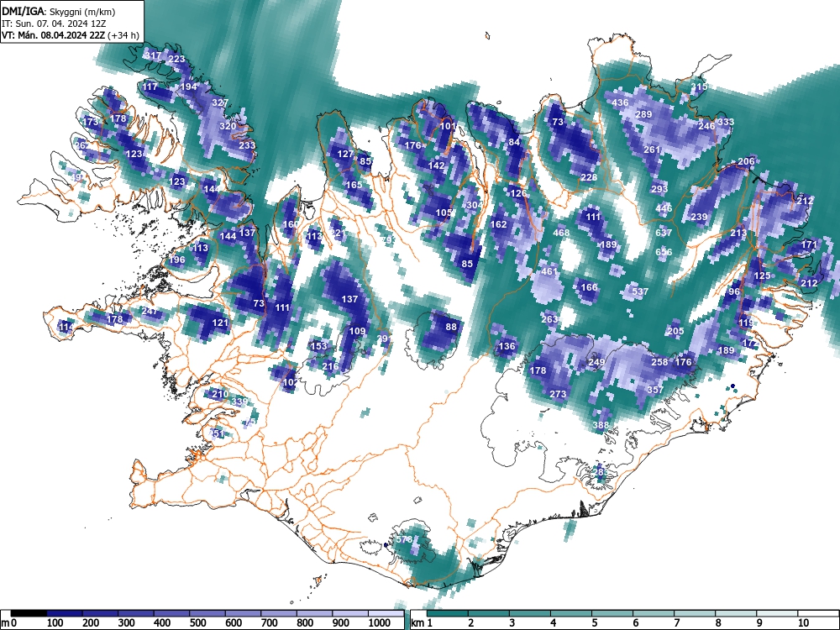Viewport: 840px width, 630px height.
Task: Click visibility value 339 on map
Action: point(239,402)
